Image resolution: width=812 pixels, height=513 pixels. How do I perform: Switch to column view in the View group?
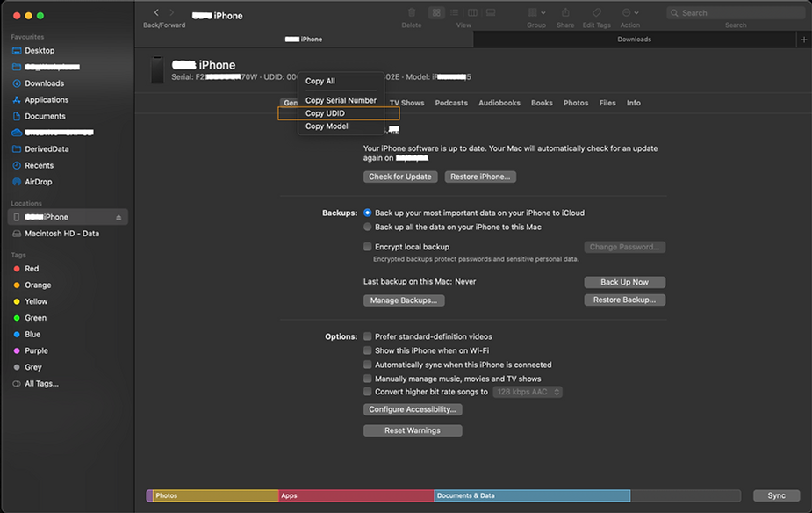pos(472,12)
